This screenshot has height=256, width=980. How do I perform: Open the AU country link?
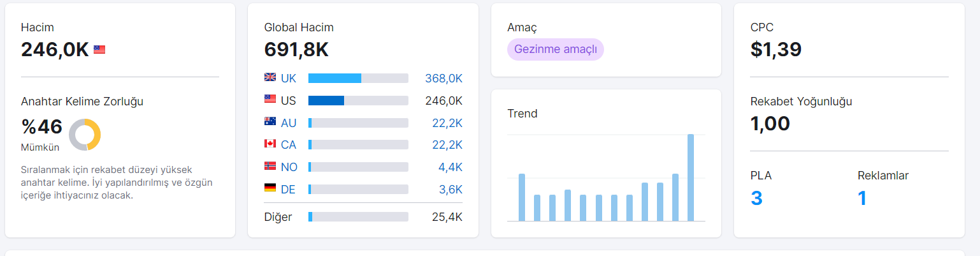[x=289, y=123]
